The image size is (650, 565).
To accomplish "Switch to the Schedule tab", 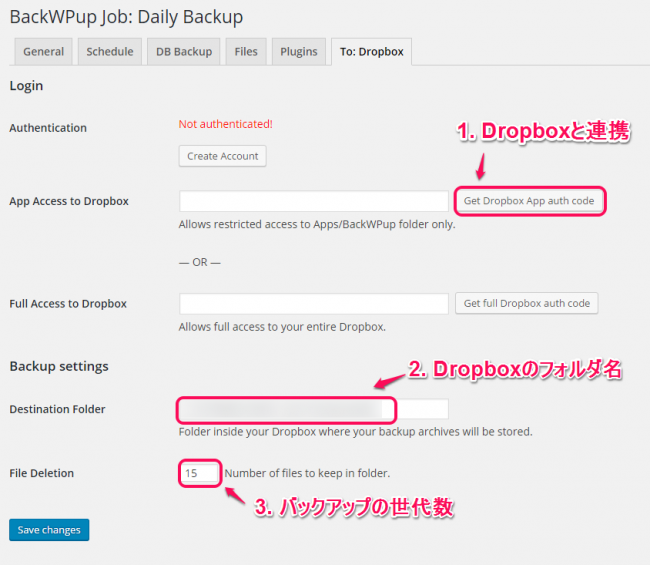I will click(x=110, y=52).
